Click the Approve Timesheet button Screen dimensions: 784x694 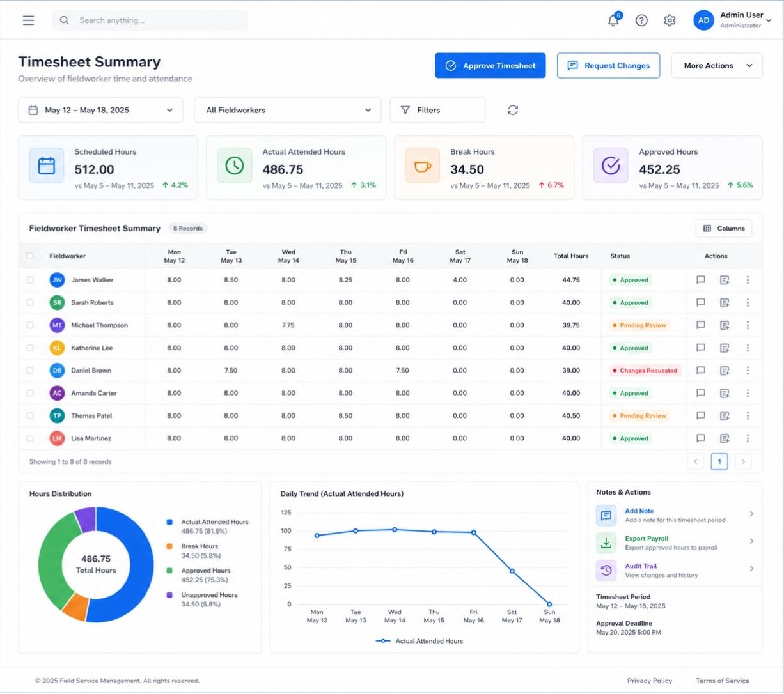[x=490, y=65]
